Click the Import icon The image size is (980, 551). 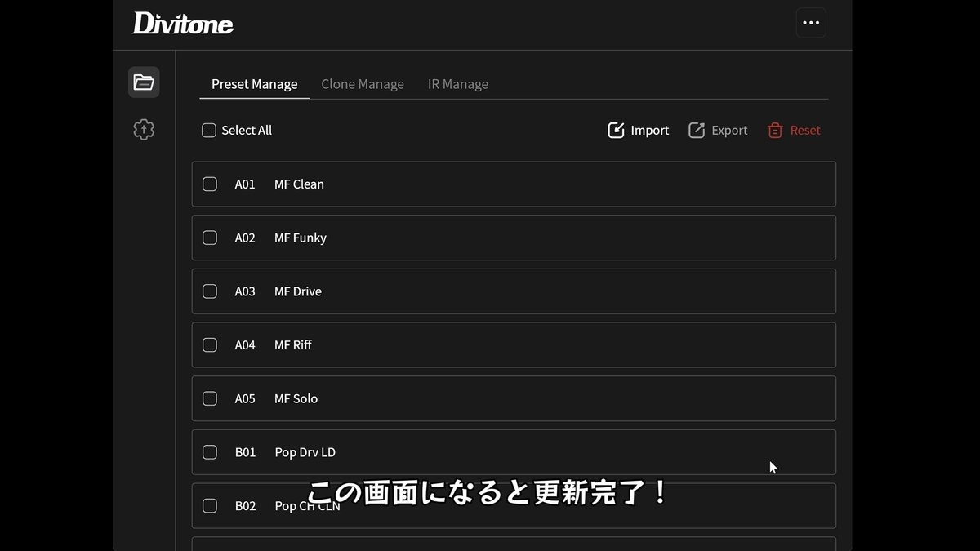616,130
